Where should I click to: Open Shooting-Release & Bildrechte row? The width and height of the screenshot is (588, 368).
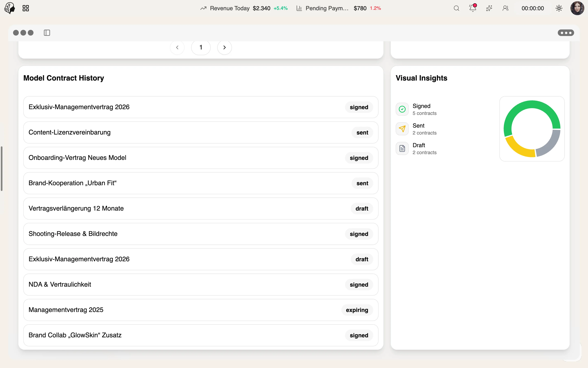[x=201, y=234]
